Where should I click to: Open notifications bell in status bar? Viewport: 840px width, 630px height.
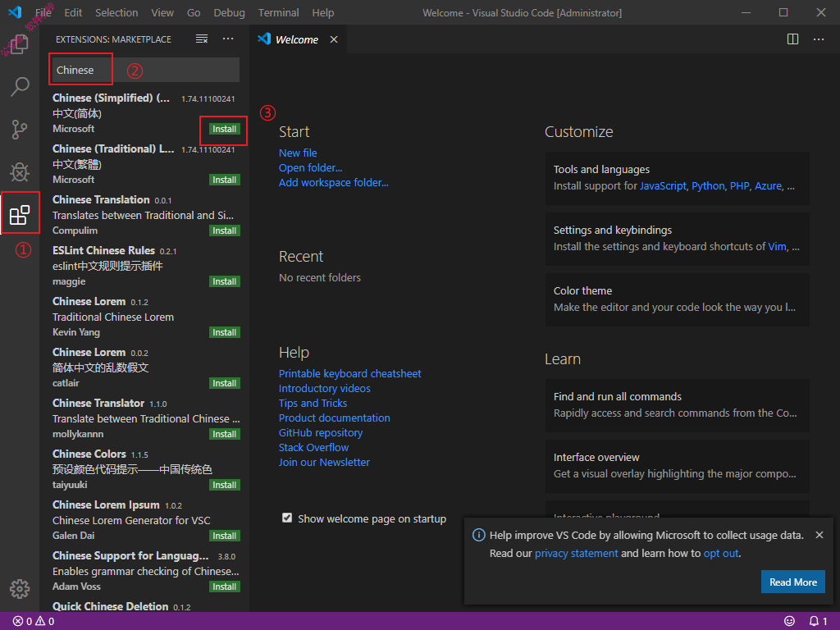[818, 621]
